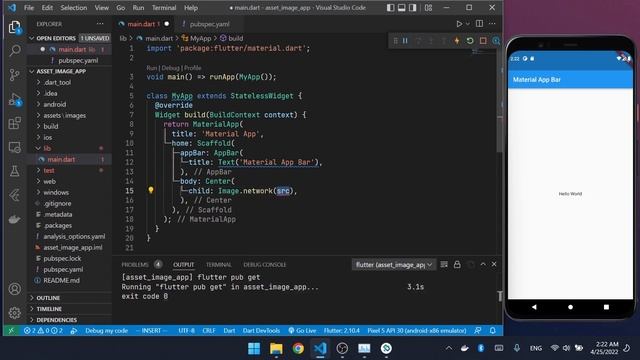Open Source Control view
Screen dimensions: 640x360
point(15,75)
